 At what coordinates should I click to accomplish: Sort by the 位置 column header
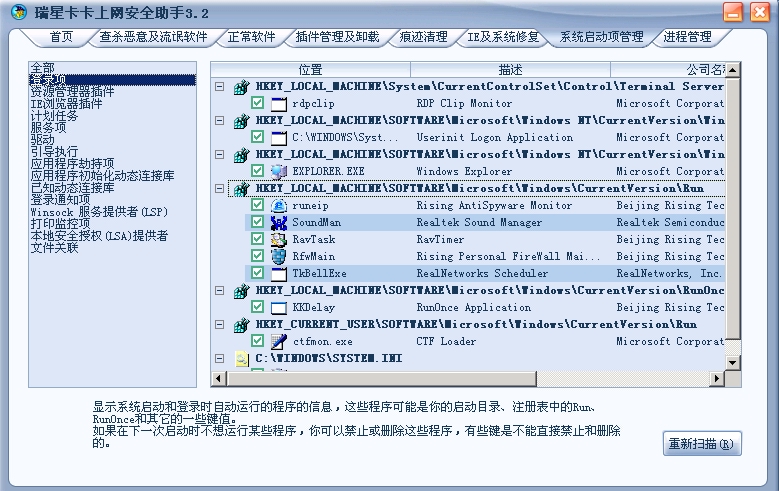pyautogui.click(x=311, y=70)
